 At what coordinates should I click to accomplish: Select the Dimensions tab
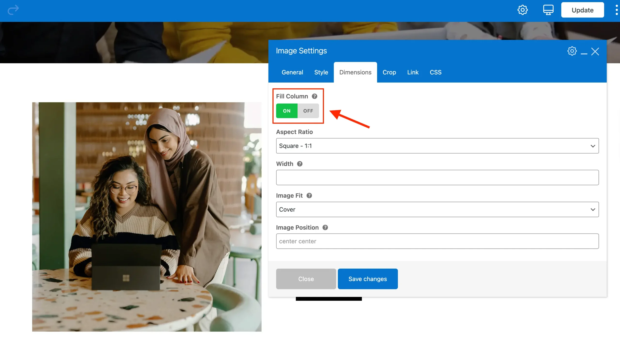point(355,72)
